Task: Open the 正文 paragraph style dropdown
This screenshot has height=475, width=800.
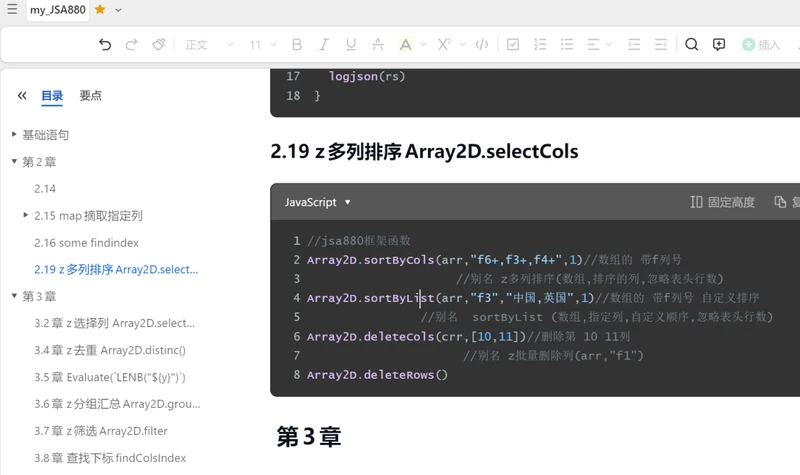Action: point(209,45)
